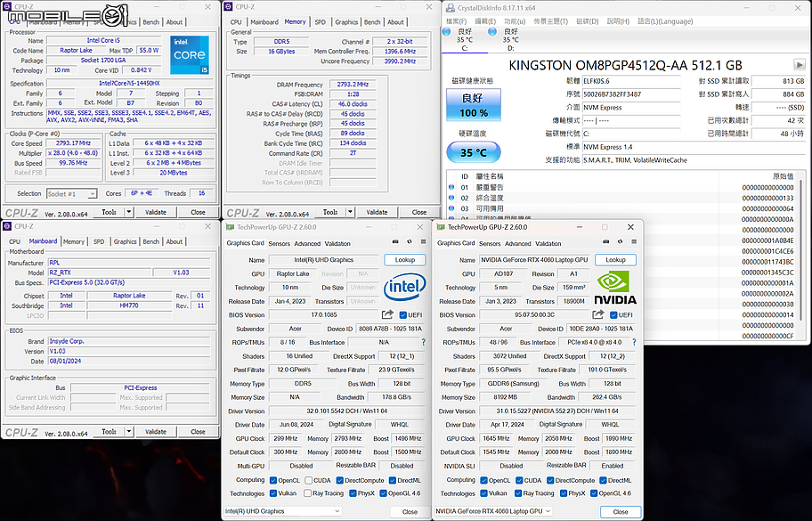
Task: Click the title bar icon of CPU-Z Memory window
Action: pos(229,7)
